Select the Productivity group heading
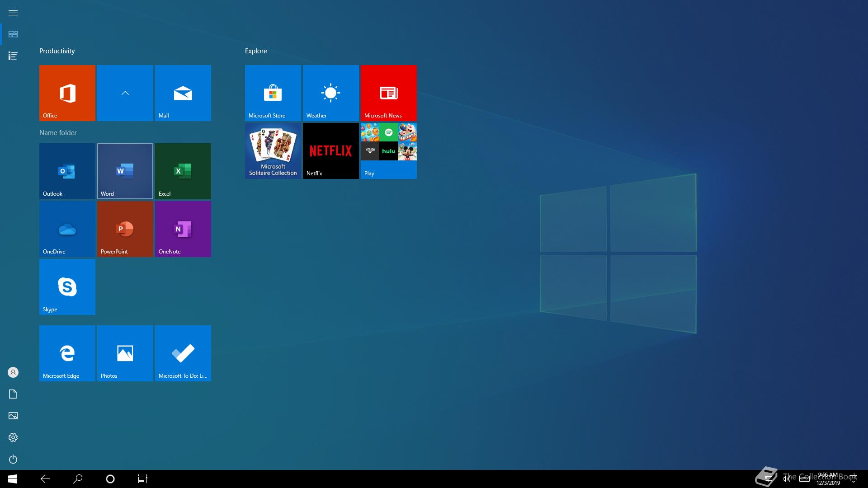The height and width of the screenshot is (488, 868). pyautogui.click(x=57, y=51)
